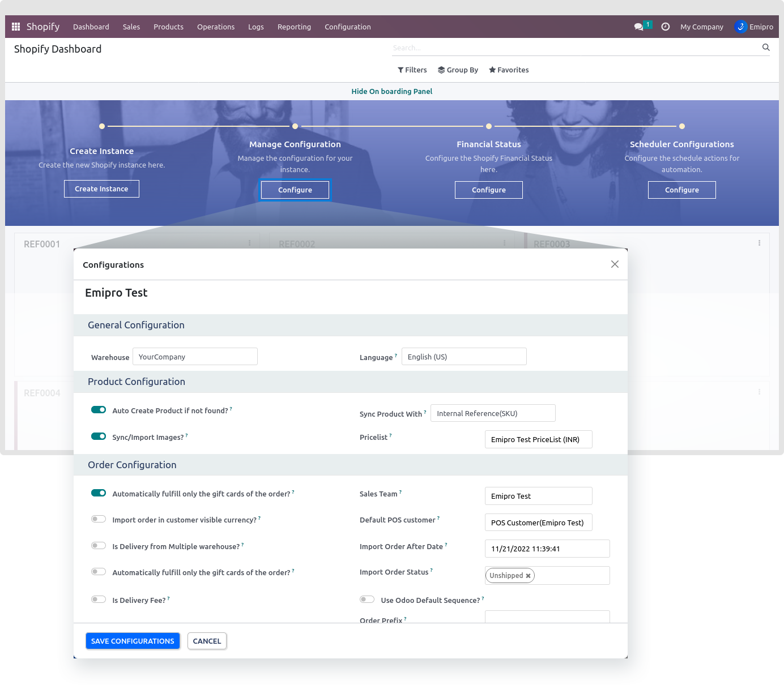Click the Create Instance button
784x685 pixels.
click(101, 189)
